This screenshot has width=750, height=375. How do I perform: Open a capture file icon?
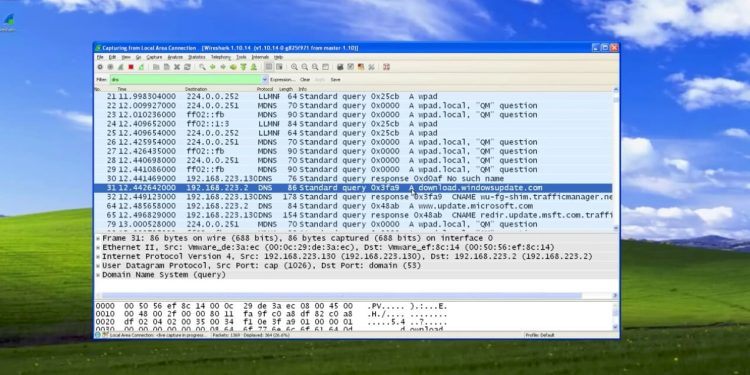click(x=156, y=67)
